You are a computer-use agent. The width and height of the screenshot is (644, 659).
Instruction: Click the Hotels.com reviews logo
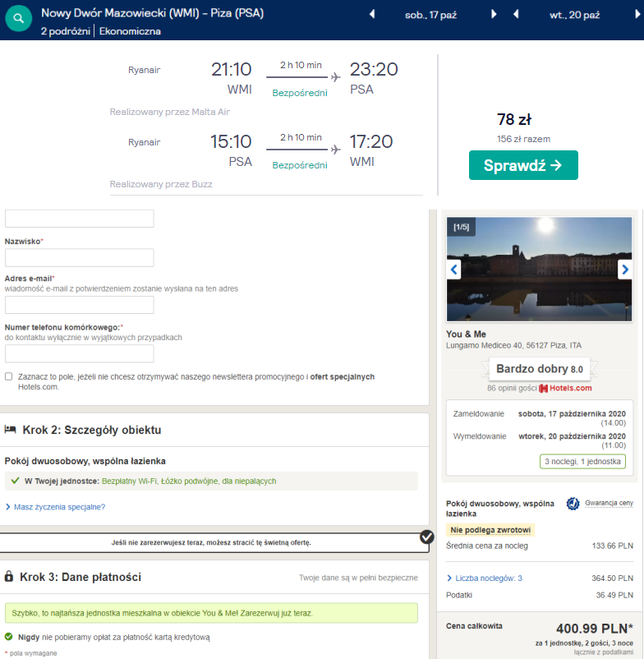click(565, 388)
